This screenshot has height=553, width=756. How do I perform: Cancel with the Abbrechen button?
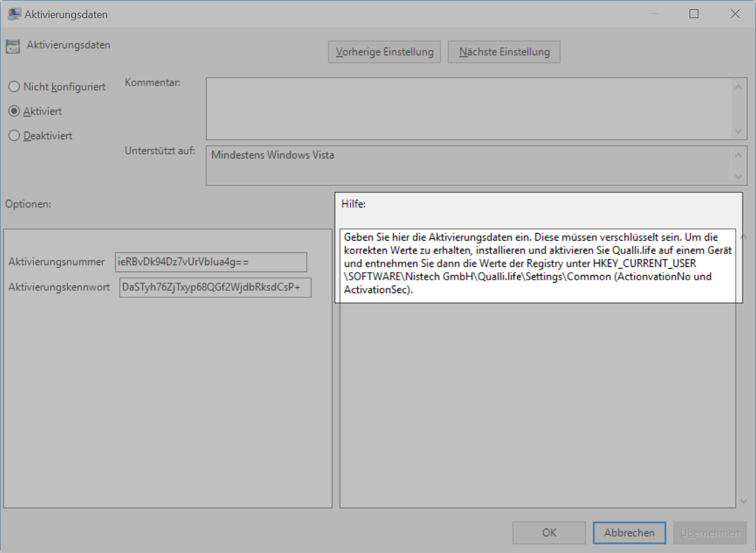629,533
